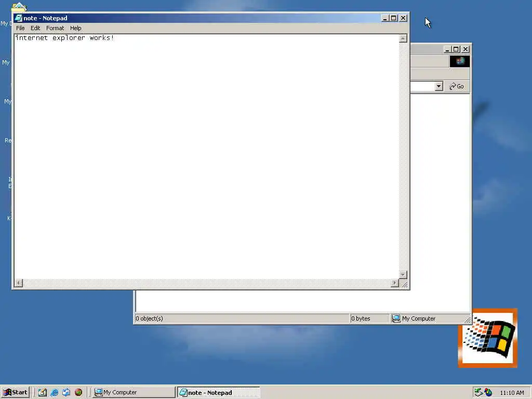
Task: Click 'internet explorer works!' text line
Action: point(64,38)
